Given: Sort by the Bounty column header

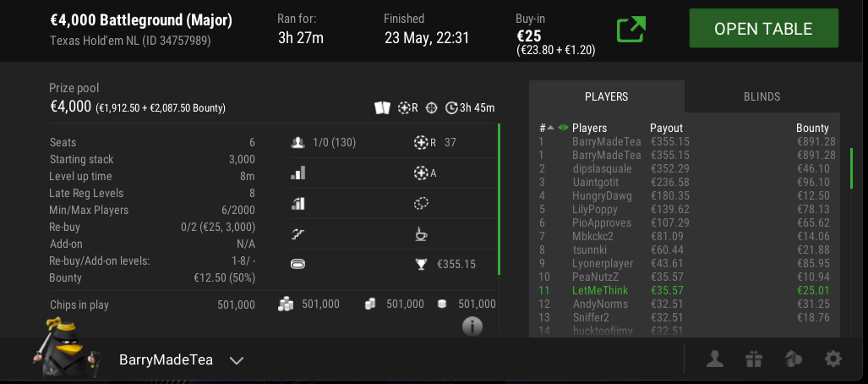Looking at the screenshot, I should click(x=812, y=128).
